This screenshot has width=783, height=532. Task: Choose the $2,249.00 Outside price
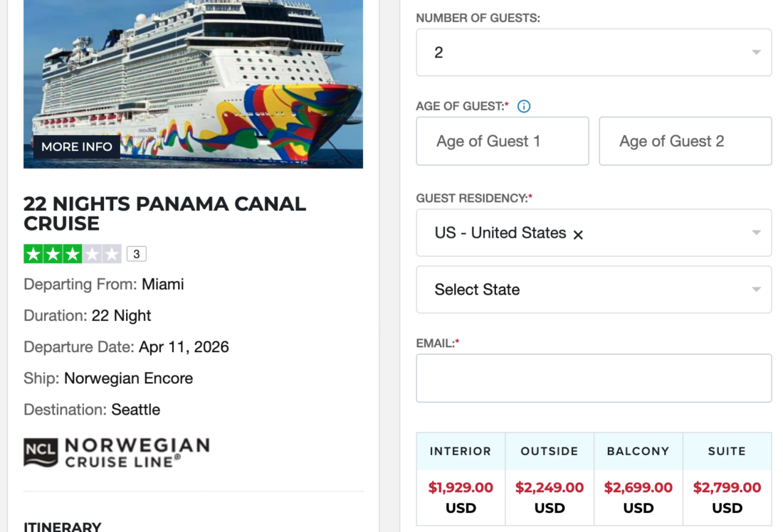click(550, 488)
